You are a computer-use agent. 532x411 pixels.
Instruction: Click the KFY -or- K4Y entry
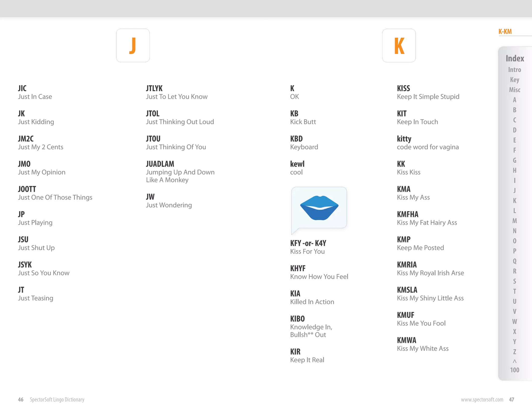308,243
